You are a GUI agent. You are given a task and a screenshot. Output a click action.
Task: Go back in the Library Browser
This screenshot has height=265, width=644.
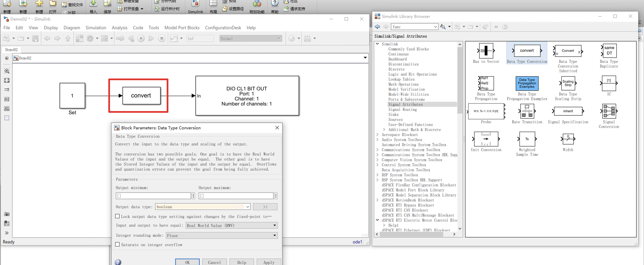(x=377, y=27)
